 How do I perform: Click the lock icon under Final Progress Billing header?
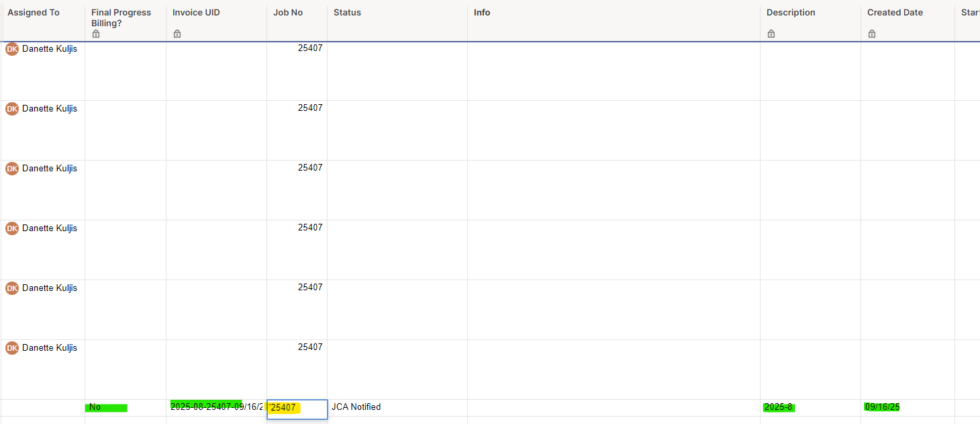click(x=96, y=34)
